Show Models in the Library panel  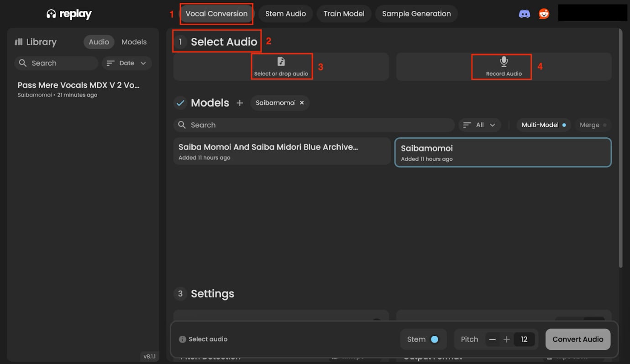[134, 42]
